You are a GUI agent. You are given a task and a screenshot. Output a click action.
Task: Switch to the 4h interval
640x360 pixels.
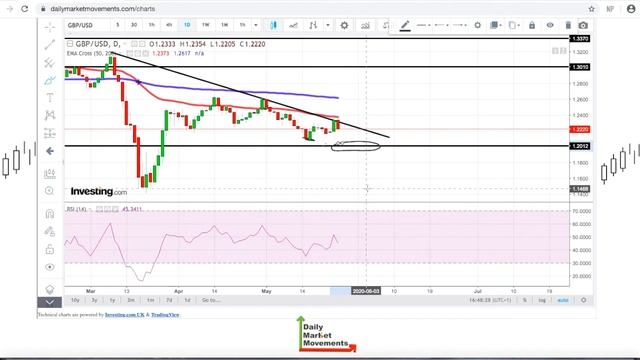169,25
